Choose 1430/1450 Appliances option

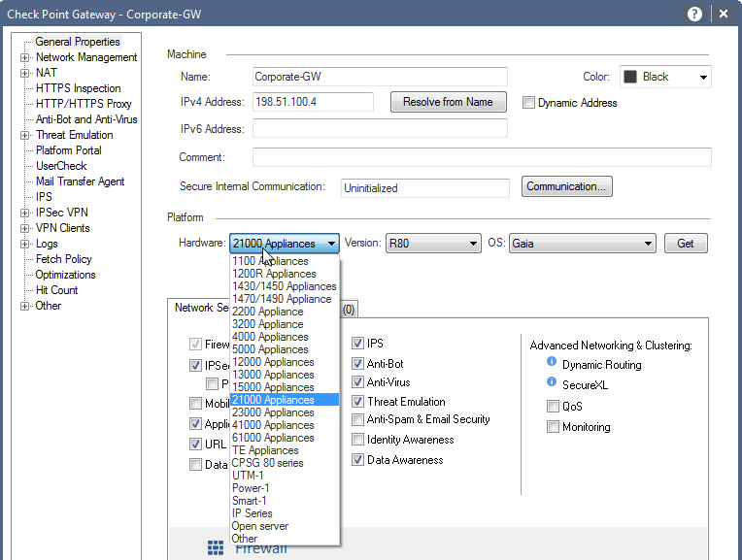click(285, 286)
